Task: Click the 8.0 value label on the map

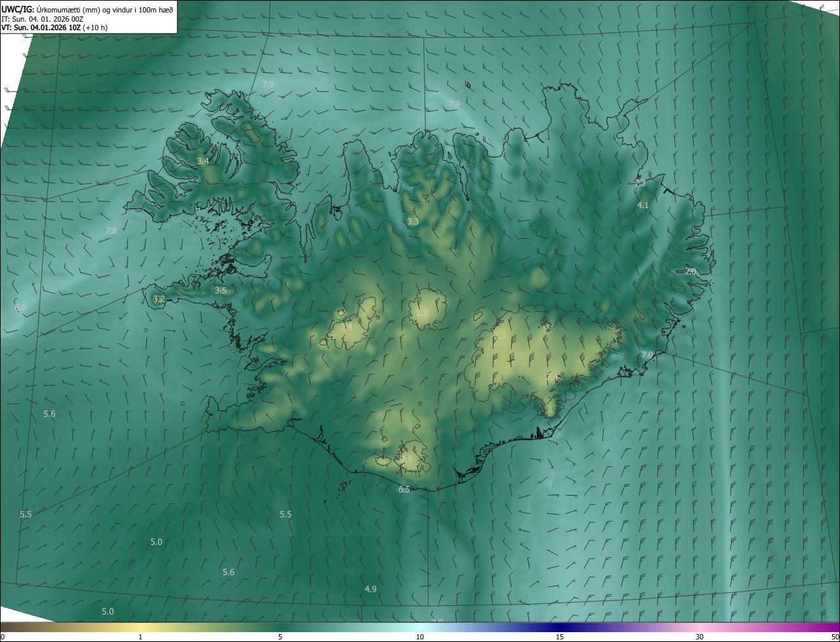Action: point(20,308)
